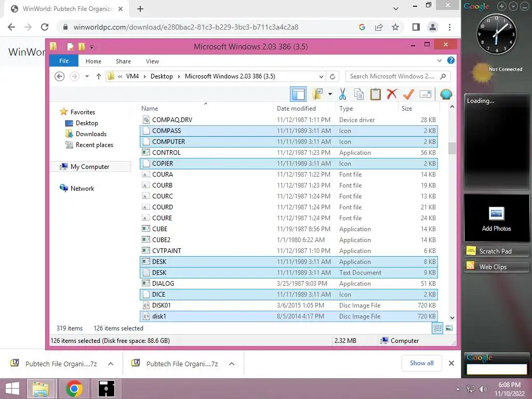Image resolution: width=532 pixels, height=399 pixels.
Task: Click the rename box toolbar icon
Action: (x=425, y=94)
